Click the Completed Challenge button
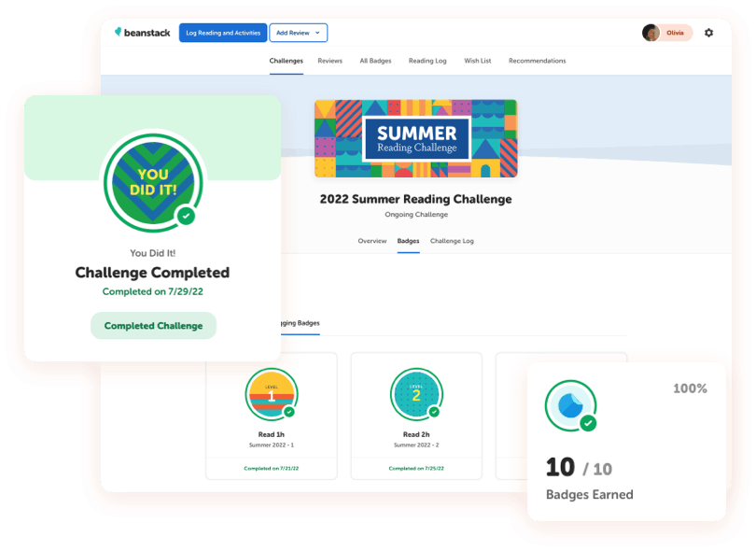 pos(153,326)
